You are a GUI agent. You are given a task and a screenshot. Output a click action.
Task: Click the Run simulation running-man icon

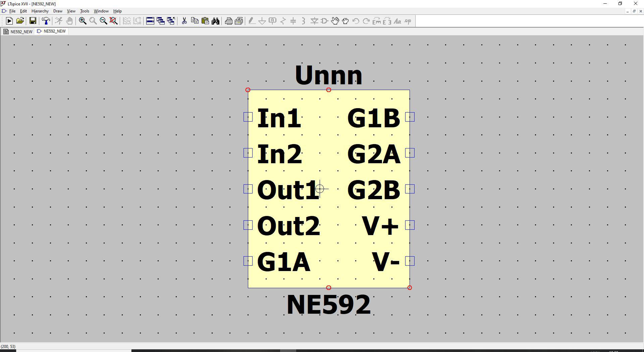[x=59, y=21]
